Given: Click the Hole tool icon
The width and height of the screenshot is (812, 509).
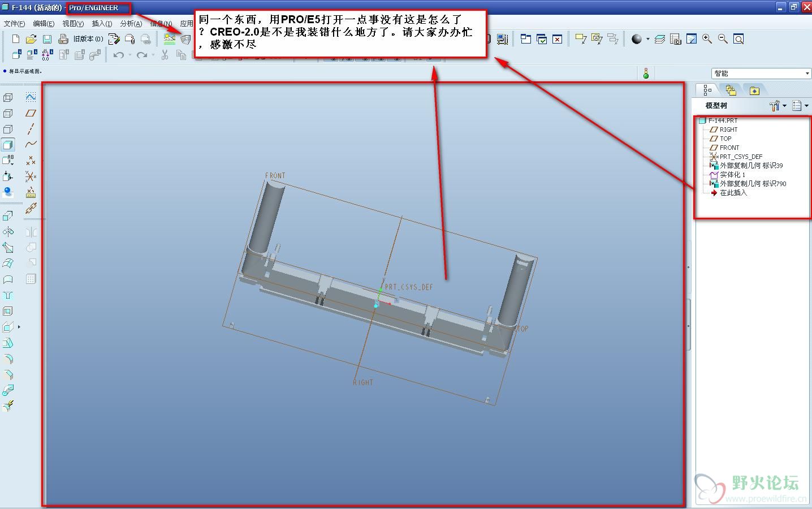Looking at the screenshot, I should click(8, 295).
